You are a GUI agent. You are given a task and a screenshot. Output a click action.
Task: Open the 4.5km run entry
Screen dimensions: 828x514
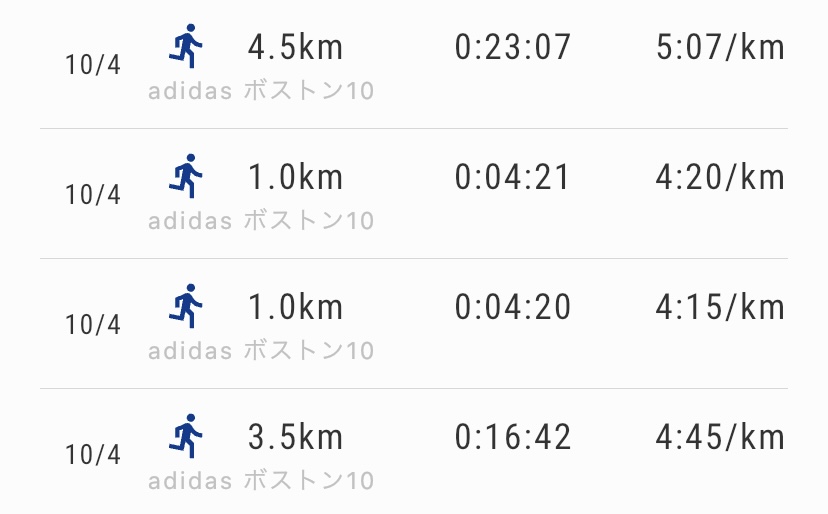point(414,64)
